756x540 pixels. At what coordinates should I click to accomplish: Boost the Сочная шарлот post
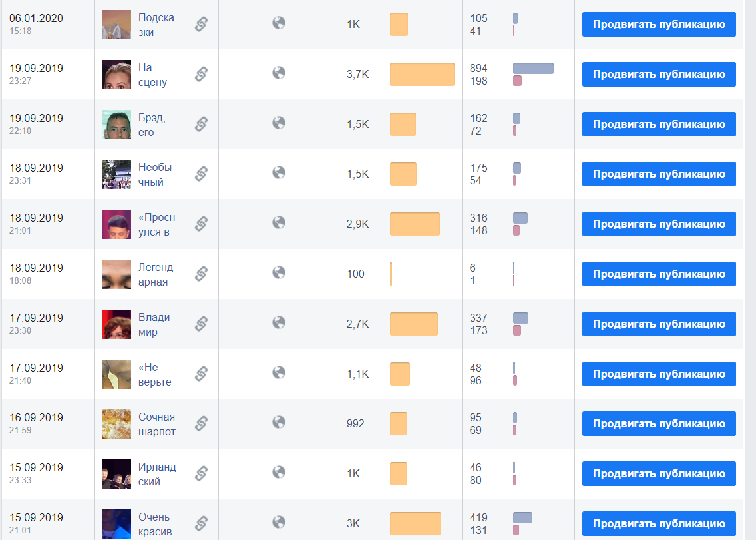click(659, 423)
